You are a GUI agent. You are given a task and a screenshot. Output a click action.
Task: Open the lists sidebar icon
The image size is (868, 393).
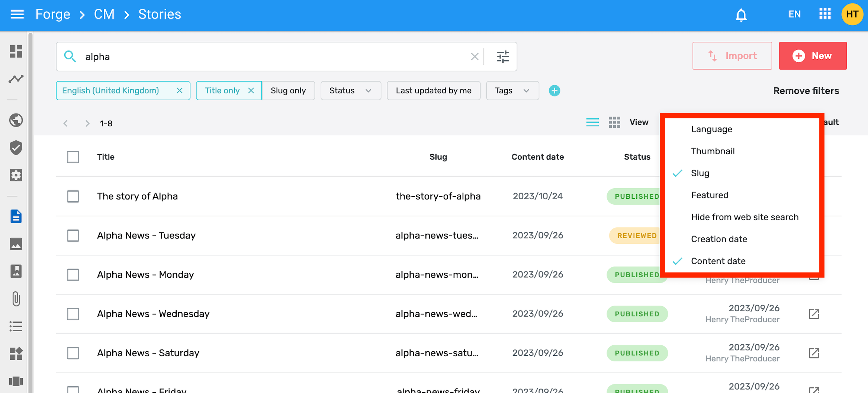(16, 326)
